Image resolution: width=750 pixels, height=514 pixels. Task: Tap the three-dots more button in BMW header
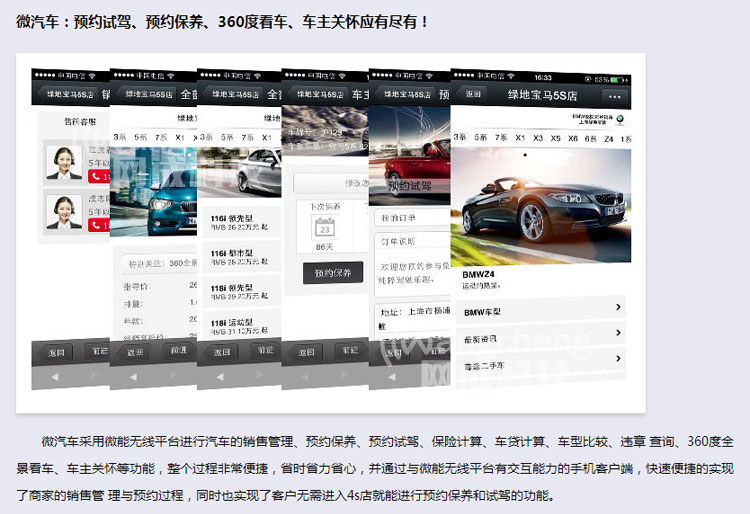tap(613, 96)
